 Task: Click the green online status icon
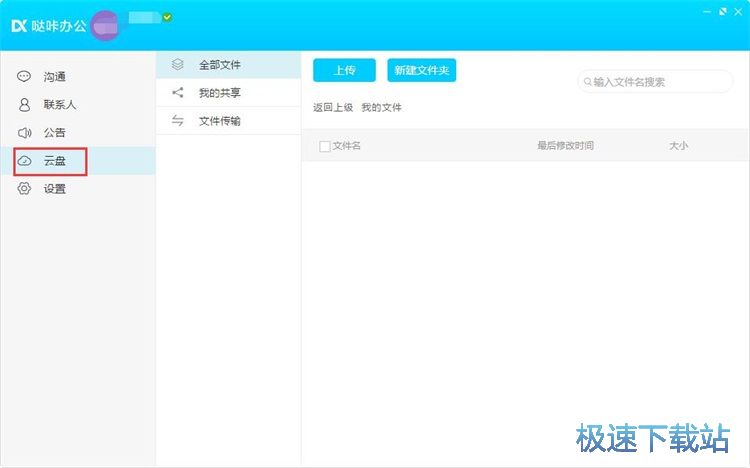(x=167, y=17)
